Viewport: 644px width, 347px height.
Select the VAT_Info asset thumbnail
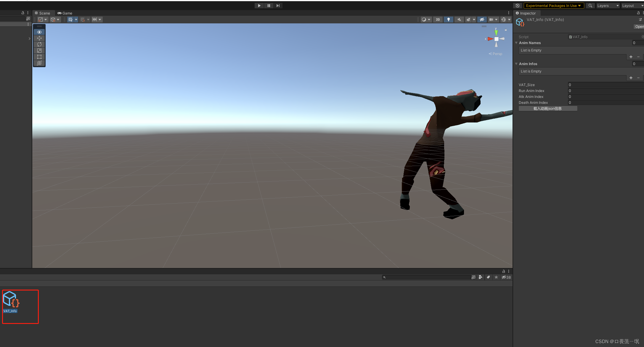[11, 299]
